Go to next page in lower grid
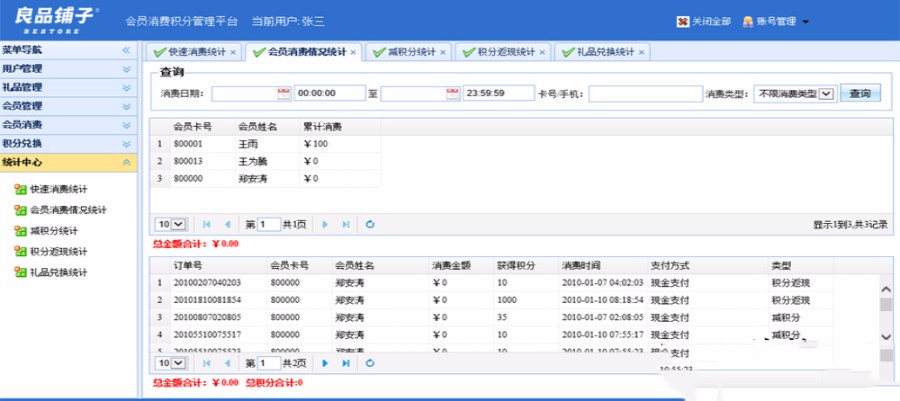 pos(325,363)
